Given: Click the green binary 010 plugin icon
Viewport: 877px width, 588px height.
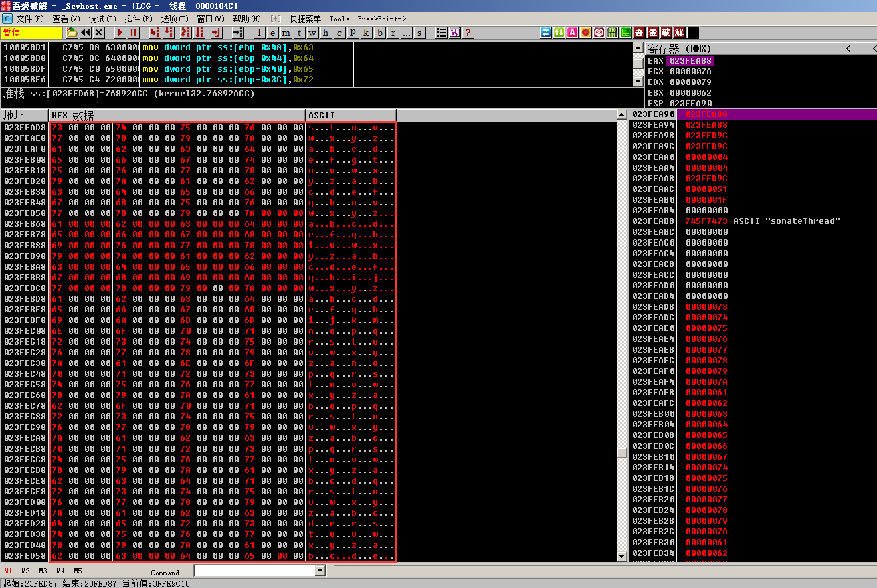Looking at the screenshot, I should (613, 33).
